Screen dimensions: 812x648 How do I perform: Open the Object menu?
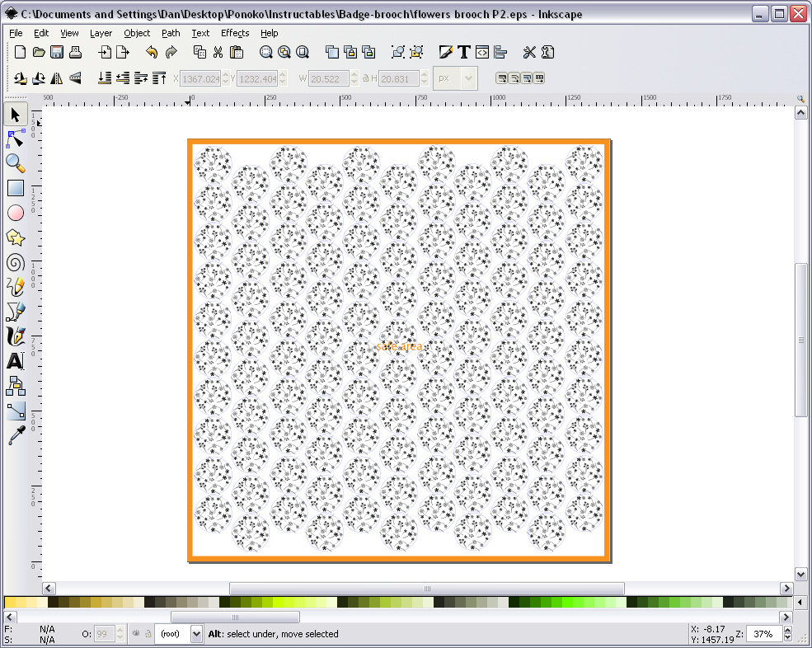(137, 33)
